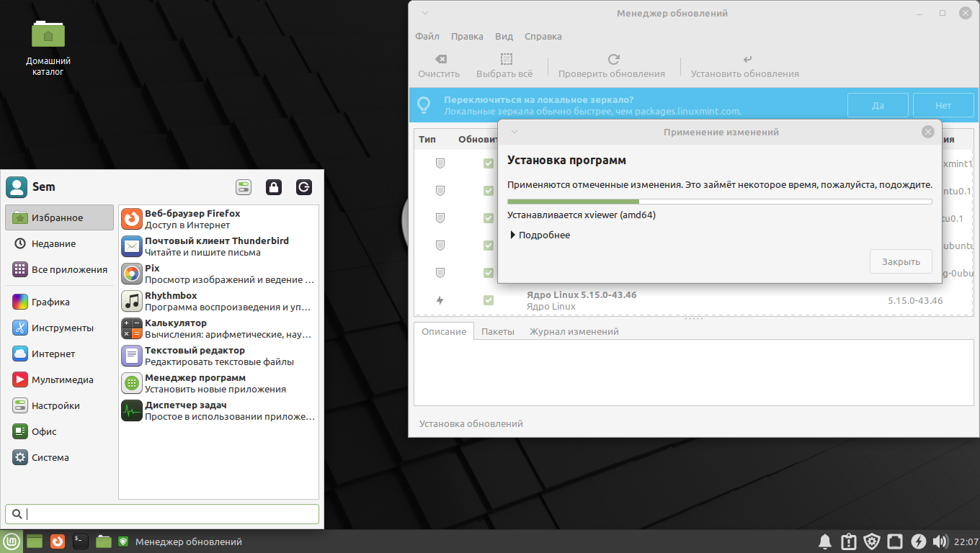Click the lock screen icon in menu
980x553 pixels.
tap(273, 187)
